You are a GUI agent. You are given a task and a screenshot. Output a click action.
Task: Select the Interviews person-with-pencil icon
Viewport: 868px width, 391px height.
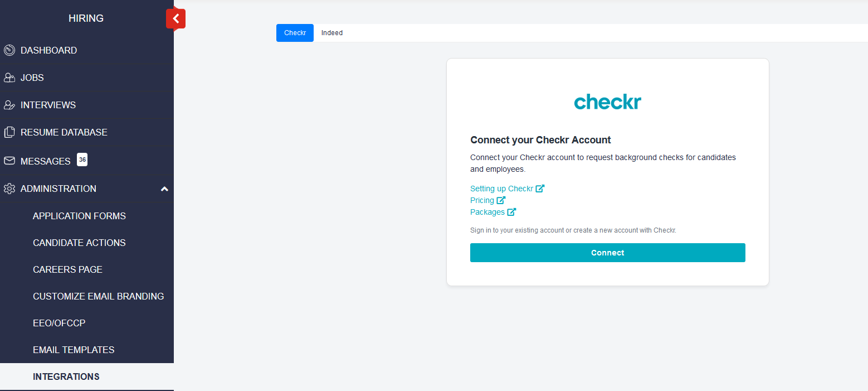click(x=9, y=105)
